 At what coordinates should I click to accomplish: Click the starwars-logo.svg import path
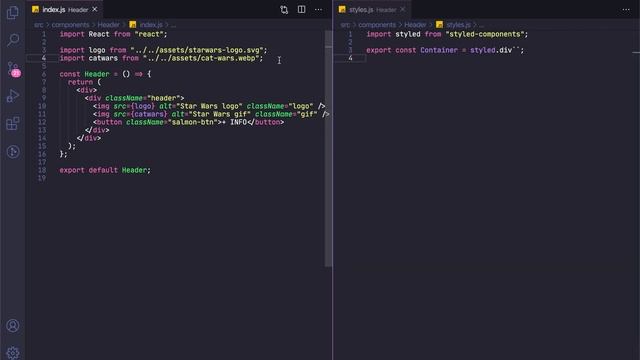(x=197, y=50)
